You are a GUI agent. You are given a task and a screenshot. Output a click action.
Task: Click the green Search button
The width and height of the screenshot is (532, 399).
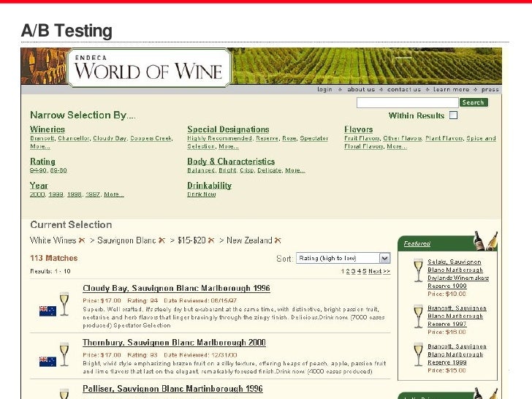[474, 102]
